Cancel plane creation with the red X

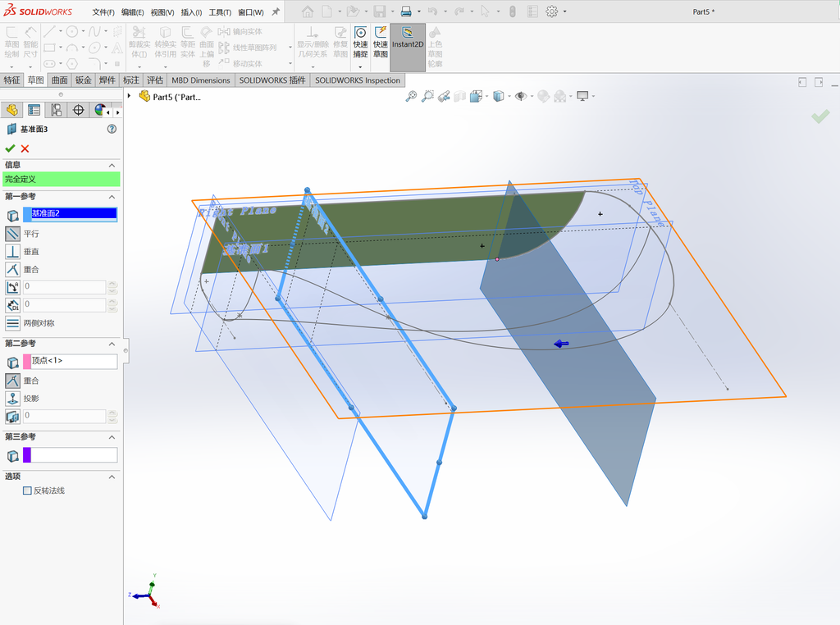[25, 148]
